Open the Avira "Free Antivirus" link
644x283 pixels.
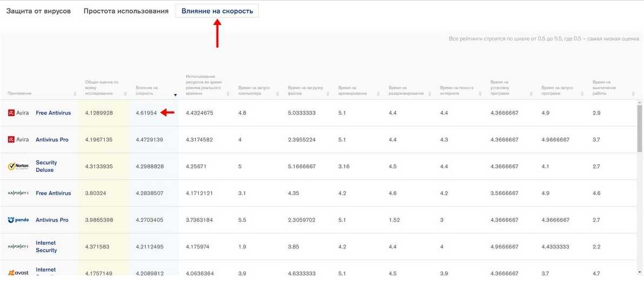click(53, 113)
